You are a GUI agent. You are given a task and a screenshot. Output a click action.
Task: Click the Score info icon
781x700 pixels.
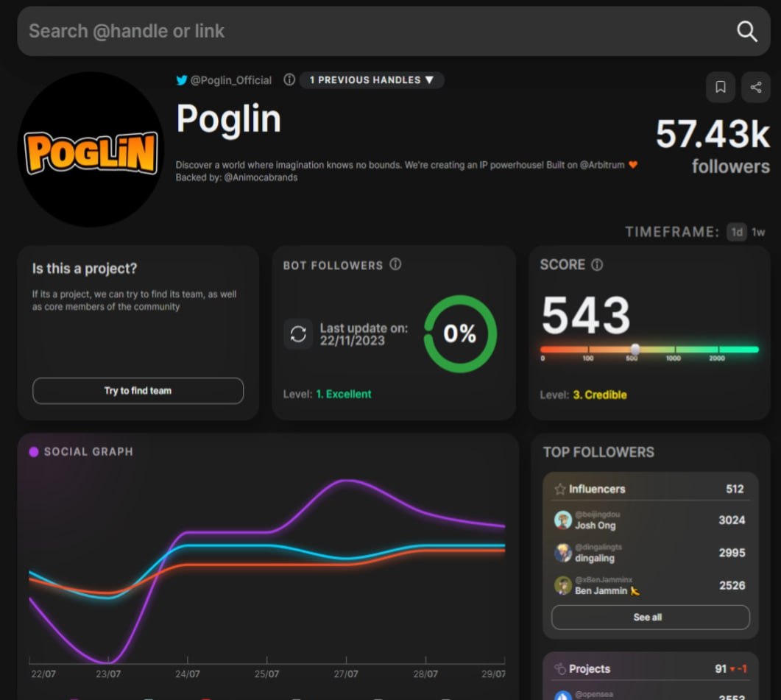click(597, 265)
